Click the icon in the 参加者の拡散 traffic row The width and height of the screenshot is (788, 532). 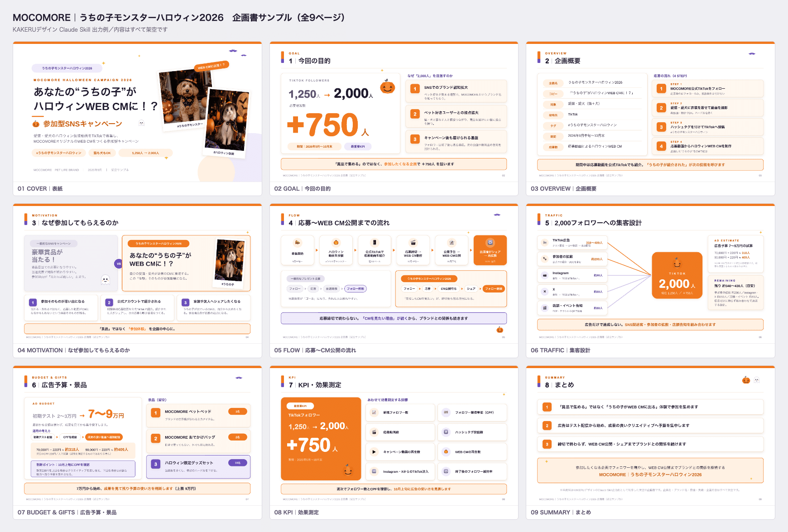pyautogui.click(x=544, y=259)
